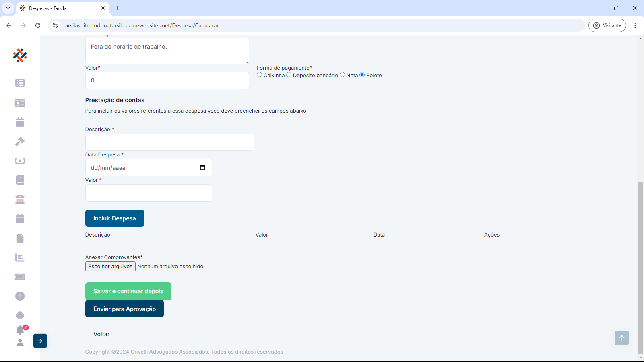Select Nota as payment method

pyautogui.click(x=343, y=75)
